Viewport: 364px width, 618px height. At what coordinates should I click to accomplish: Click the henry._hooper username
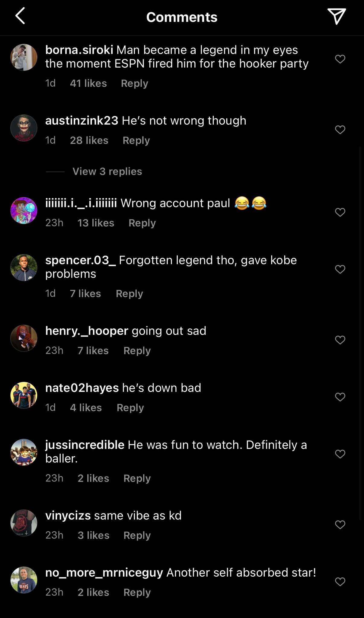coord(87,331)
